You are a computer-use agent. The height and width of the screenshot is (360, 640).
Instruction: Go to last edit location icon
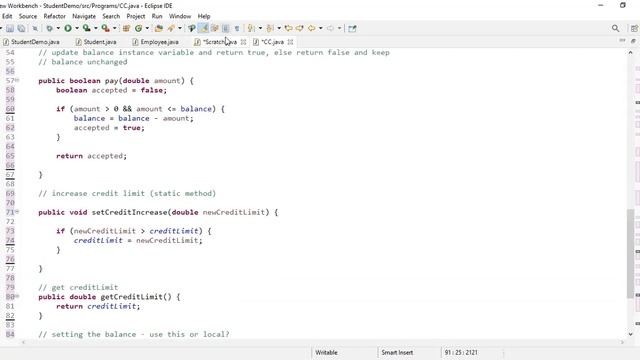coord(289,28)
